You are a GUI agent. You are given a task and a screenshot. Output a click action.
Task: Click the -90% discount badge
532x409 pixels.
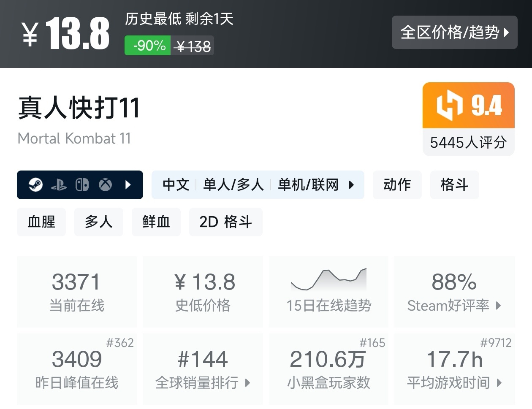pyautogui.click(x=147, y=46)
